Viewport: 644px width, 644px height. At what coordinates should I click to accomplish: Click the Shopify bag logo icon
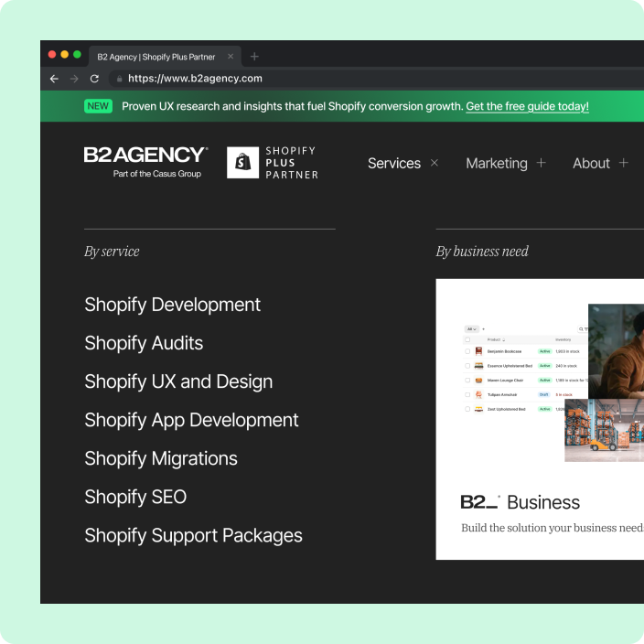coord(242,163)
